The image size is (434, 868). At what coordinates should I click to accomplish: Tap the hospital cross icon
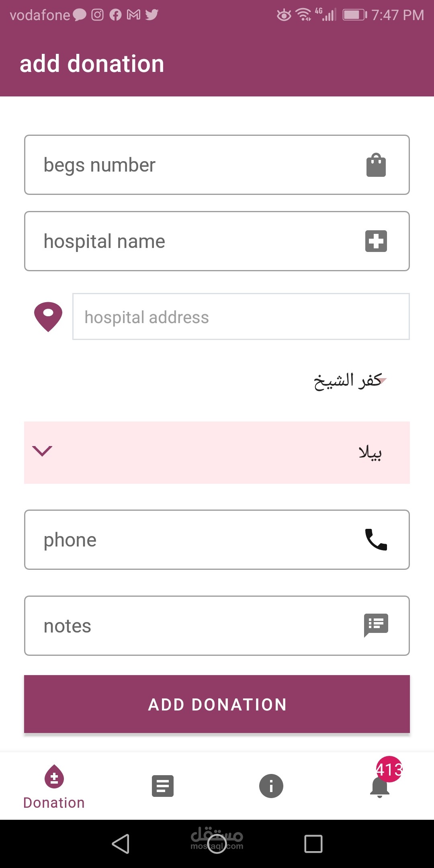tap(376, 241)
